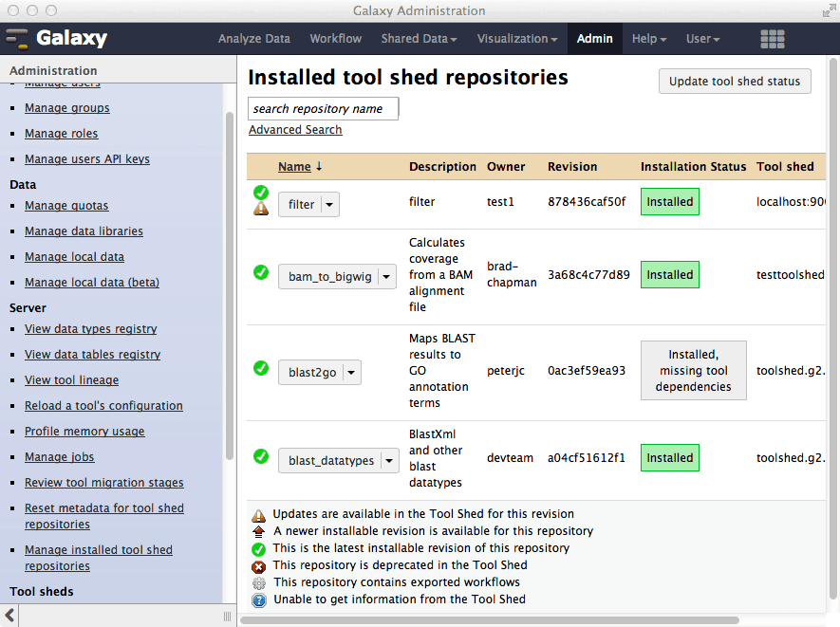
Task: Click the green checkmark beside blast2go
Action: (261, 368)
